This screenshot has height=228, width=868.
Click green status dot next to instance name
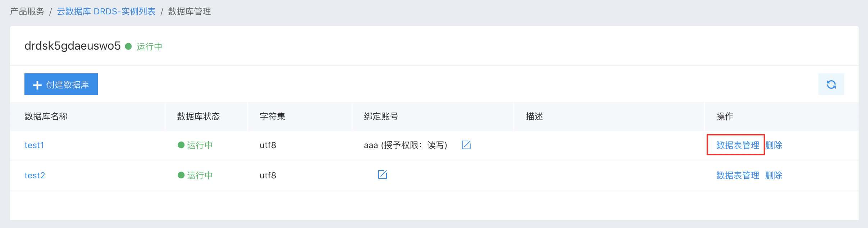point(128,46)
